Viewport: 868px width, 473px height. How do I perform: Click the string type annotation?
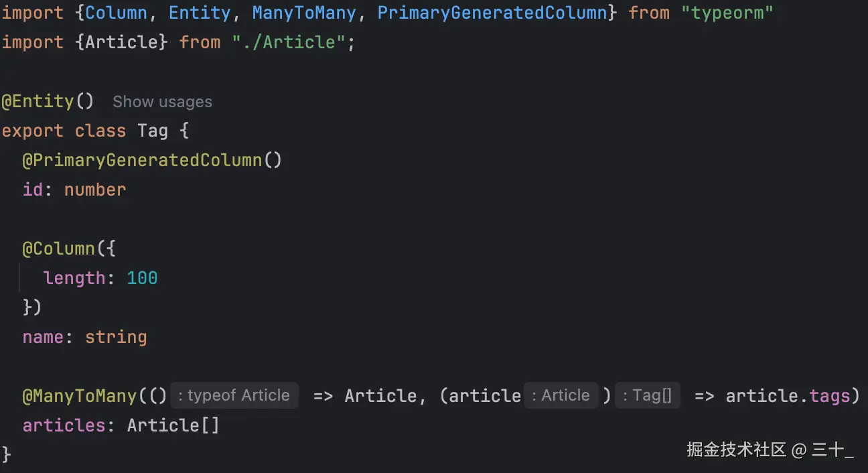click(x=116, y=337)
